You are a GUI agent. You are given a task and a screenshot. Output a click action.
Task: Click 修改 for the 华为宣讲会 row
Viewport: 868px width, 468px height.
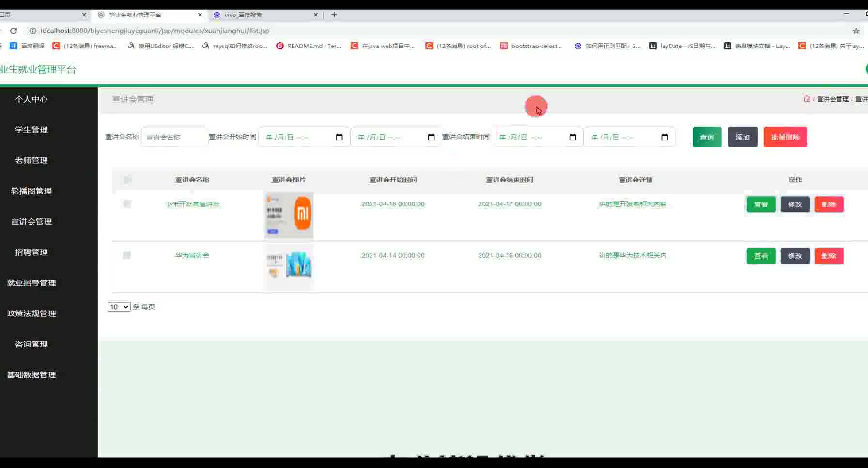point(795,256)
